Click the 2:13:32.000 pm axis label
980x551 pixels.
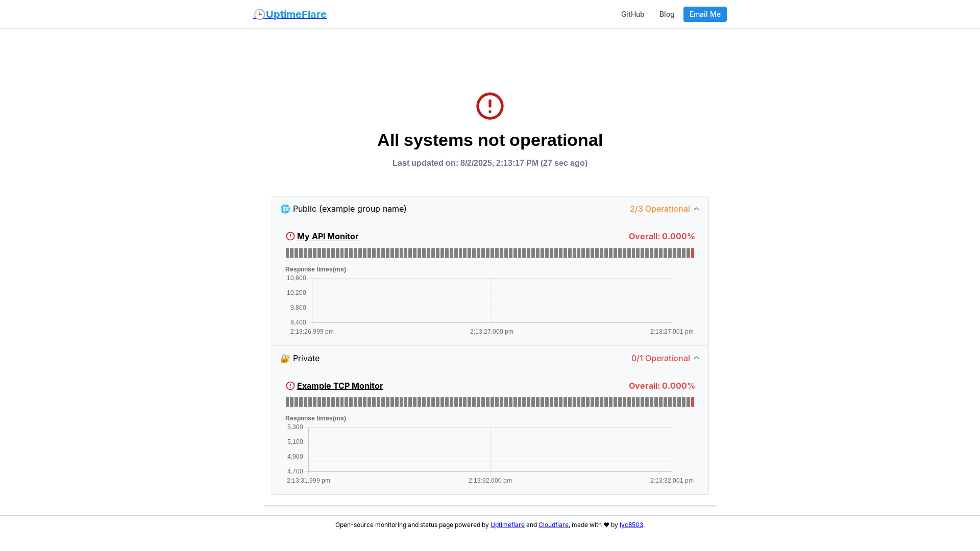click(x=490, y=481)
